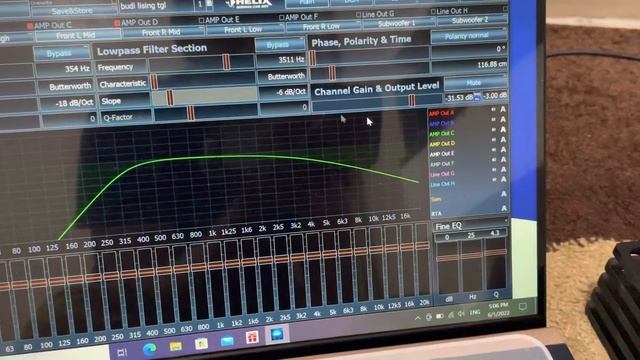The width and height of the screenshot is (640, 360).
Task: Select AMP Out D in the graph legend
Action: [x=442, y=144]
